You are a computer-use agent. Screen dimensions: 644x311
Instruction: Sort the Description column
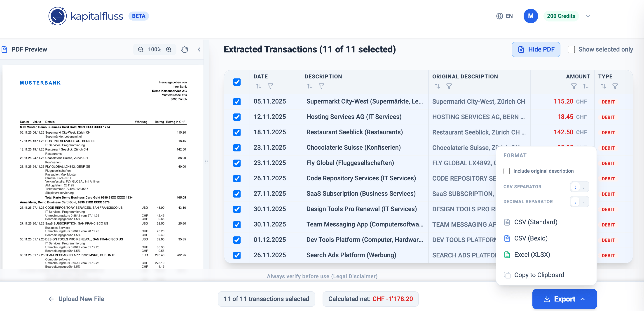click(310, 86)
